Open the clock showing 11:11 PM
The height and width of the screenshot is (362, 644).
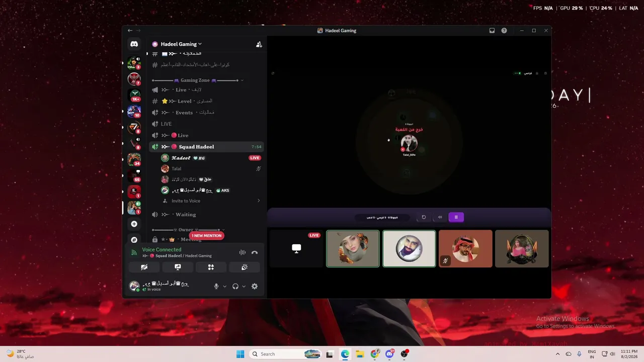point(629,354)
